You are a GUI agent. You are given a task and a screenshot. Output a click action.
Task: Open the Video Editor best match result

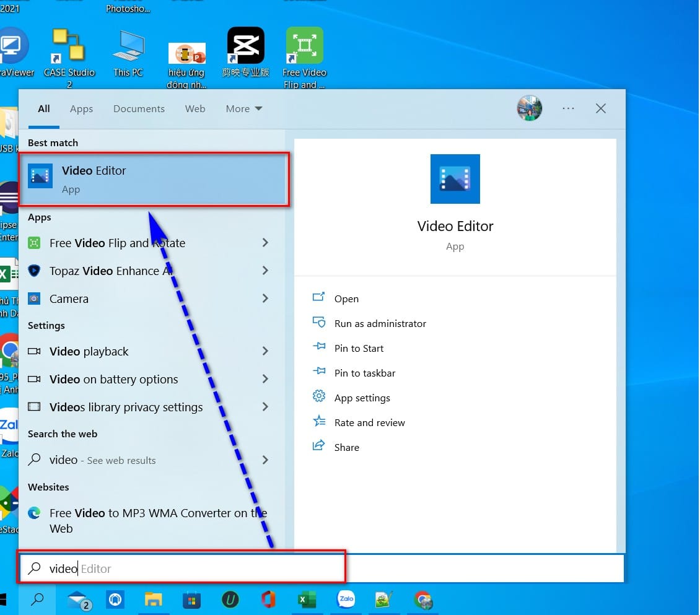click(154, 180)
